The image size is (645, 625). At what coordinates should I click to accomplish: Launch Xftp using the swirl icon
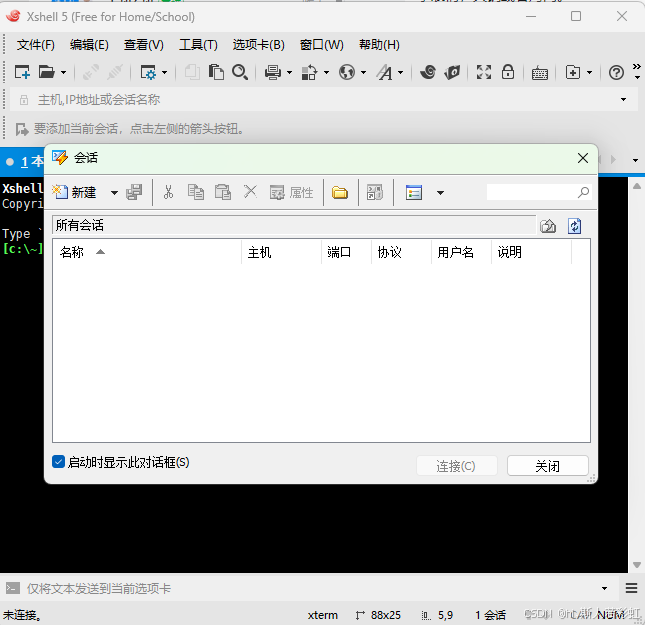click(428, 72)
